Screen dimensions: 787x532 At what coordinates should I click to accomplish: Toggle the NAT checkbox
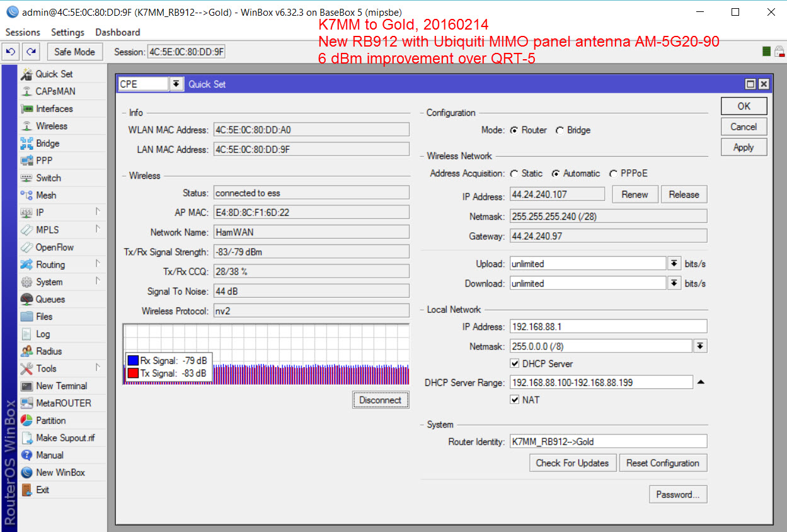pos(515,400)
